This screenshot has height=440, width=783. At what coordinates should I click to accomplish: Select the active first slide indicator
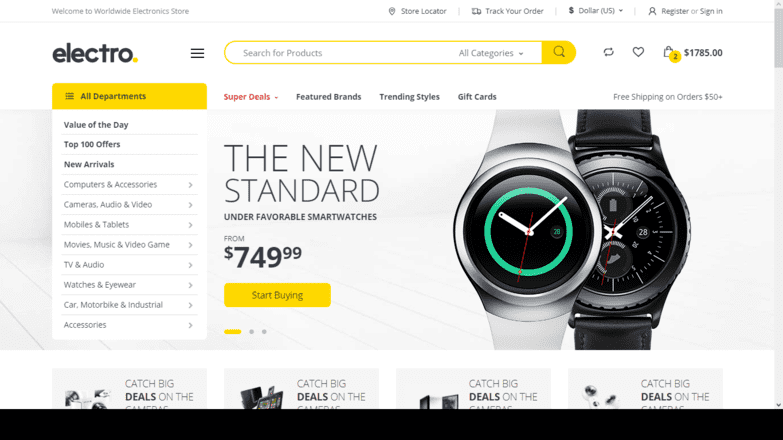233,332
